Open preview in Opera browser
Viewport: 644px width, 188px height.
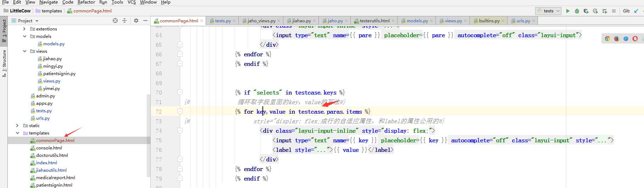pos(635,39)
